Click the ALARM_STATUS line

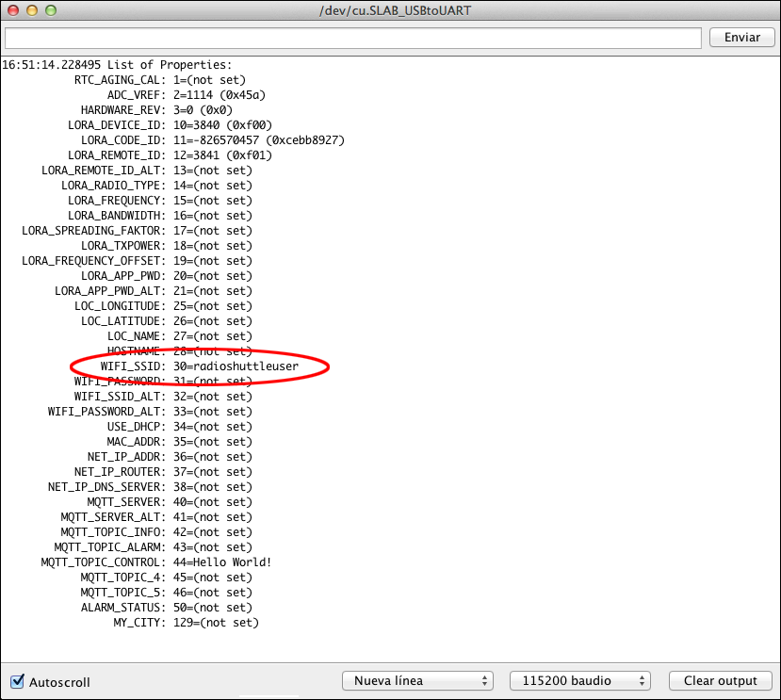[x=167, y=608]
